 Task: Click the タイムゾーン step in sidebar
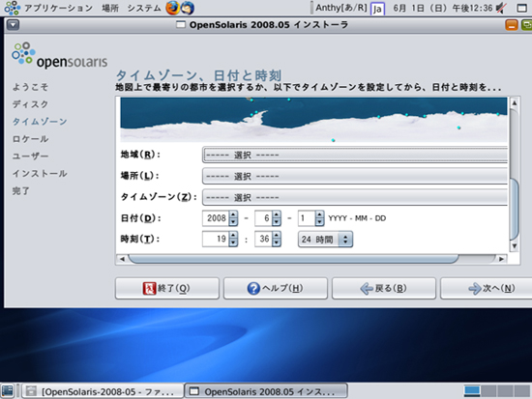click(40, 122)
